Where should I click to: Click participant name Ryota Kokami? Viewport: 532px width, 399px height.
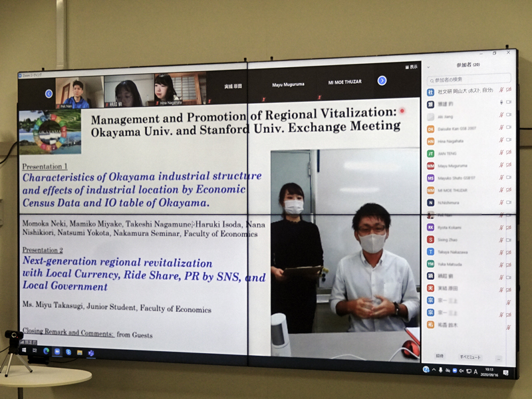450,227
